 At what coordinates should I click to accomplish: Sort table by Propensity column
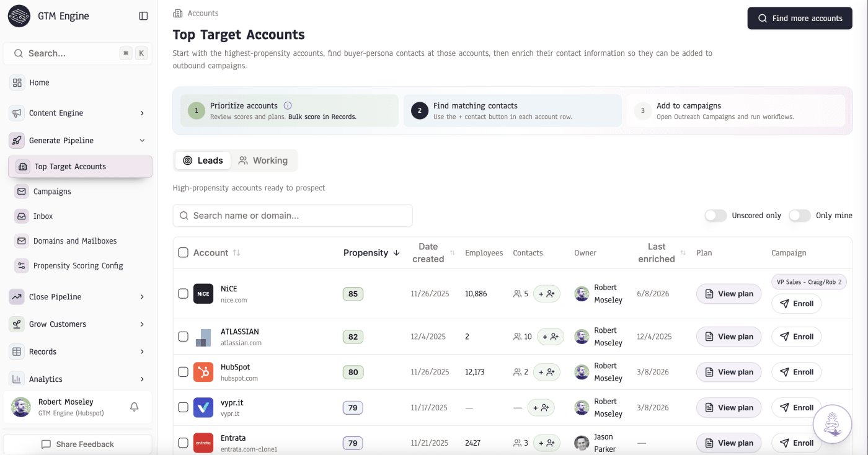pos(372,253)
